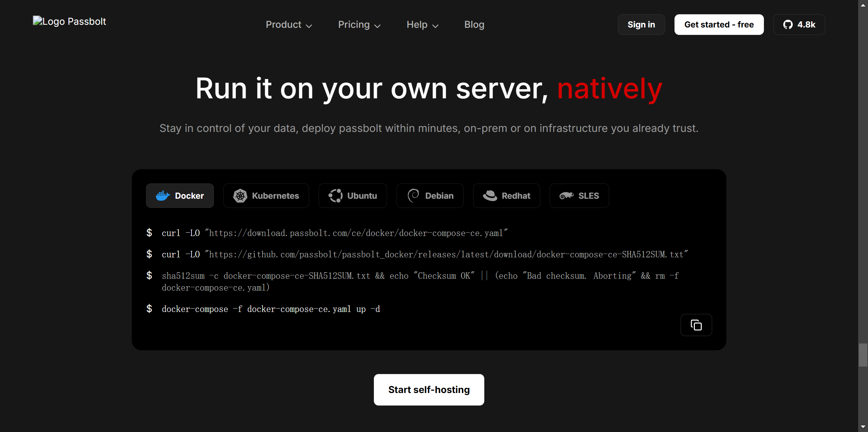868x432 pixels.
Task: Open the GitHub 4.8k stars icon
Action: point(788,25)
